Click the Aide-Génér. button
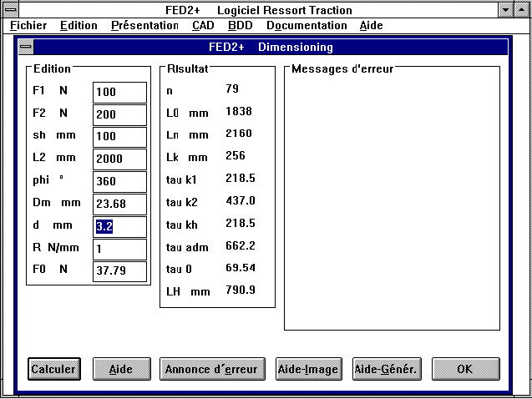The width and height of the screenshot is (532, 399). (x=386, y=369)
